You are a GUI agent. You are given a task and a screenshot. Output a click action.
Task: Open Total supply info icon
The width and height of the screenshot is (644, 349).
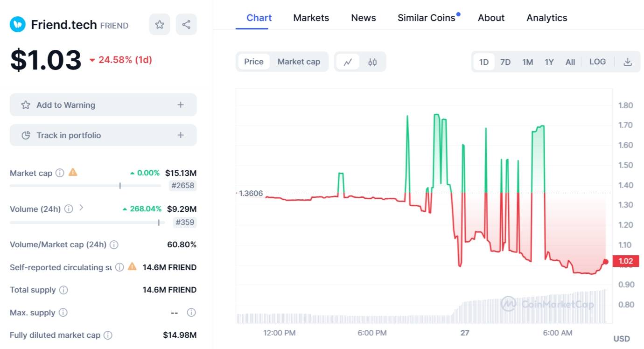[63, 290]
